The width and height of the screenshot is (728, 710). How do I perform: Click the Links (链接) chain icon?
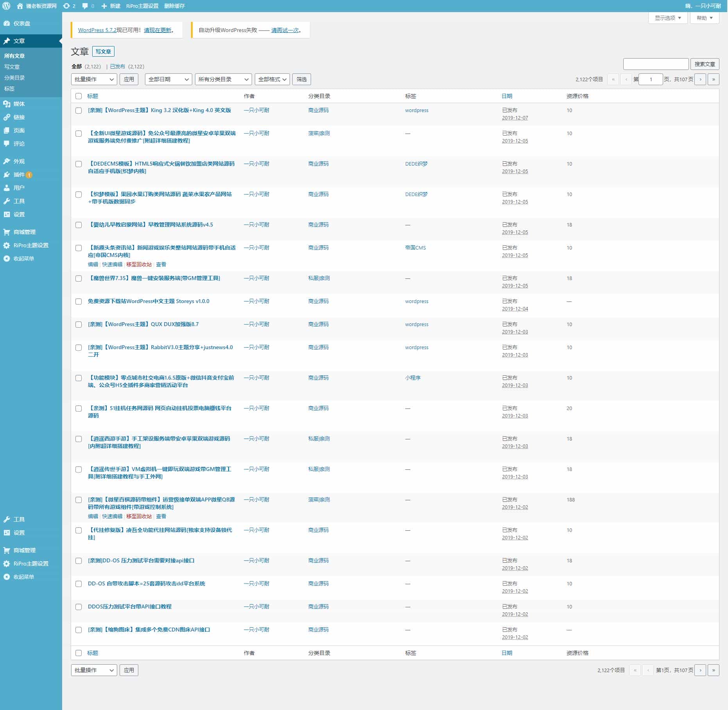[x=7, y=117]
